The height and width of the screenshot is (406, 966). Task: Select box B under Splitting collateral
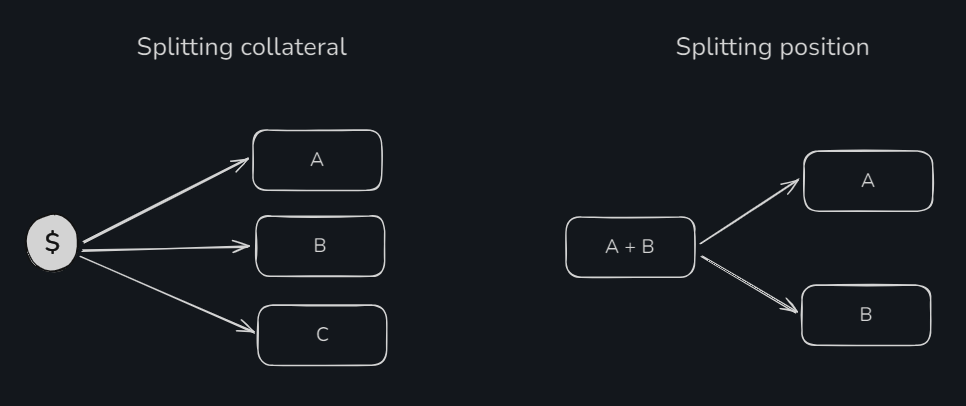pos(320,246)
